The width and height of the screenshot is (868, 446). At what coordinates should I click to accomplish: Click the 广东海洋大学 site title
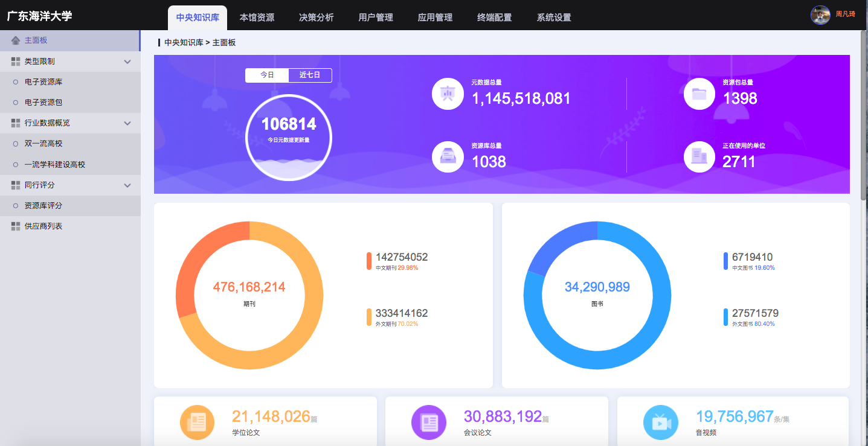coord(39,16)
